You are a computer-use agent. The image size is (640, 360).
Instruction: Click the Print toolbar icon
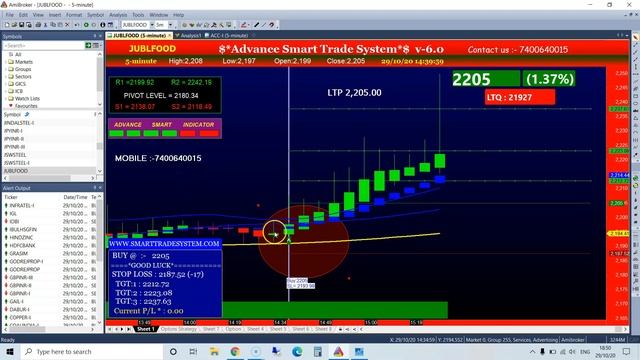pyautogui.click(x=38, y=25)
